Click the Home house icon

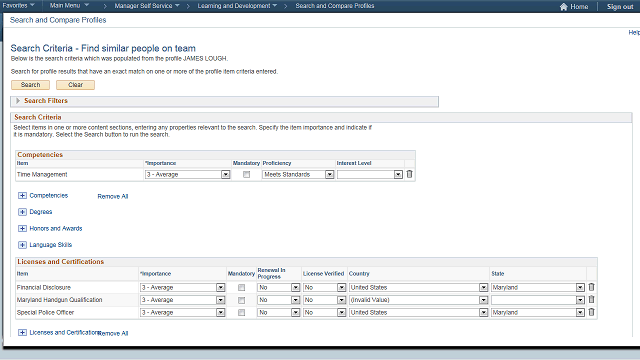(x=564, y=7)
